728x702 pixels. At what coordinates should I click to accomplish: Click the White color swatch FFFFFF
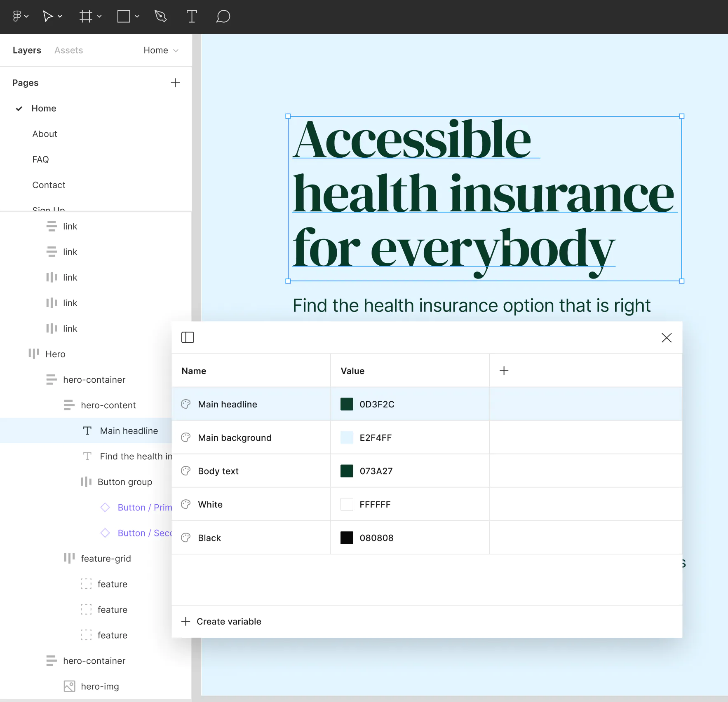347,504
